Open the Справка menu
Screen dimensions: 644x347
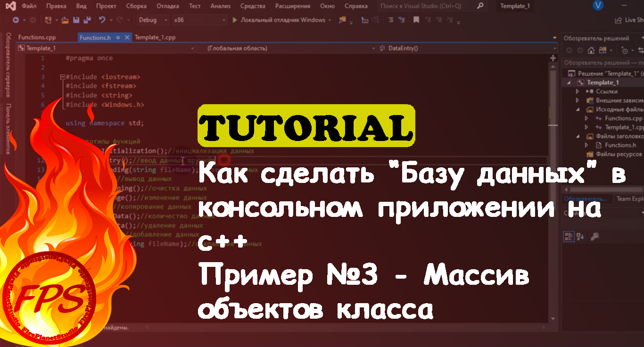[356, 6]
